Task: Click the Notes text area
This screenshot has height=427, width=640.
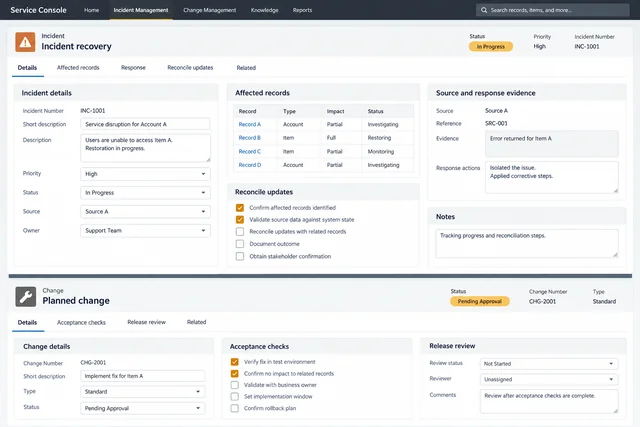Action: [527, 243]
